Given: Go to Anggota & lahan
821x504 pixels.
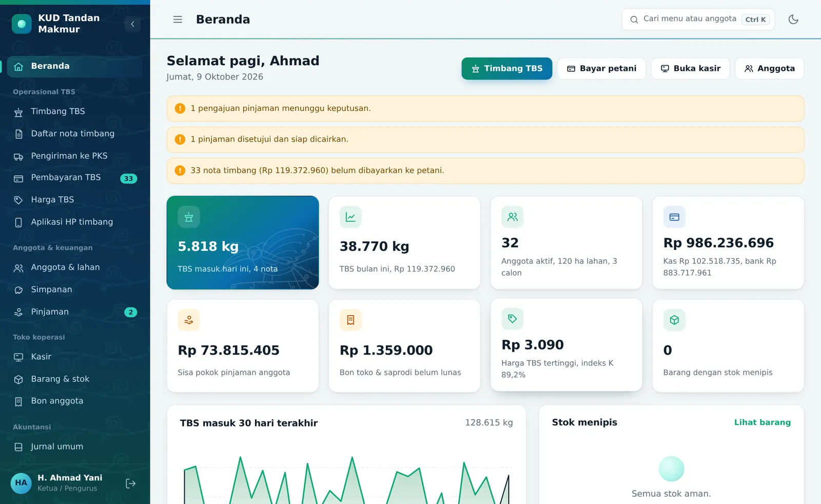Looking at the screenshot, I should [75, 267].
